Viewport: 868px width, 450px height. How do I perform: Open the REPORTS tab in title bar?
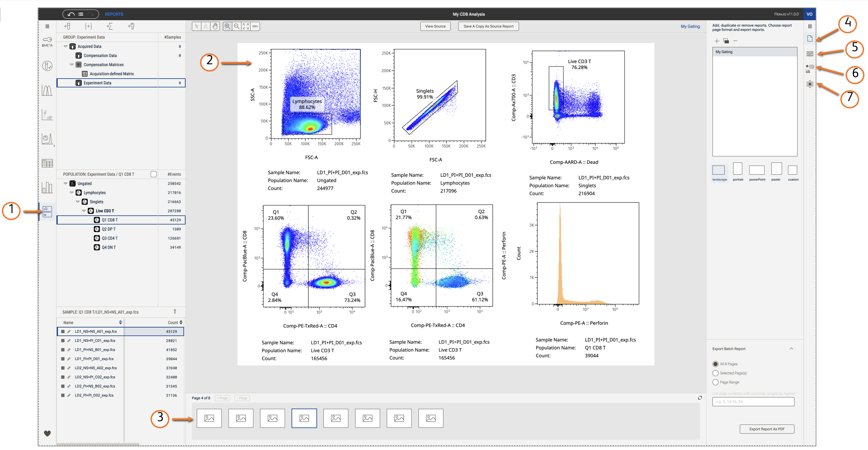point(114,14)
